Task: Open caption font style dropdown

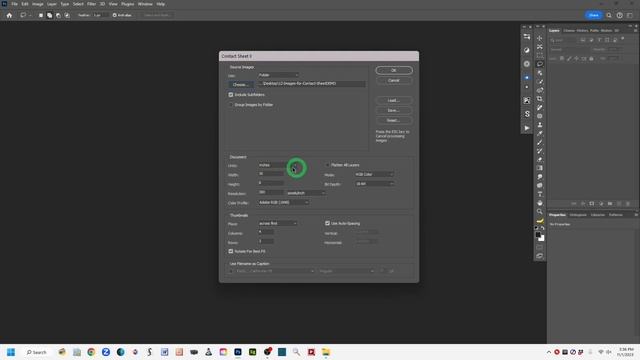Action: [346, 271]
